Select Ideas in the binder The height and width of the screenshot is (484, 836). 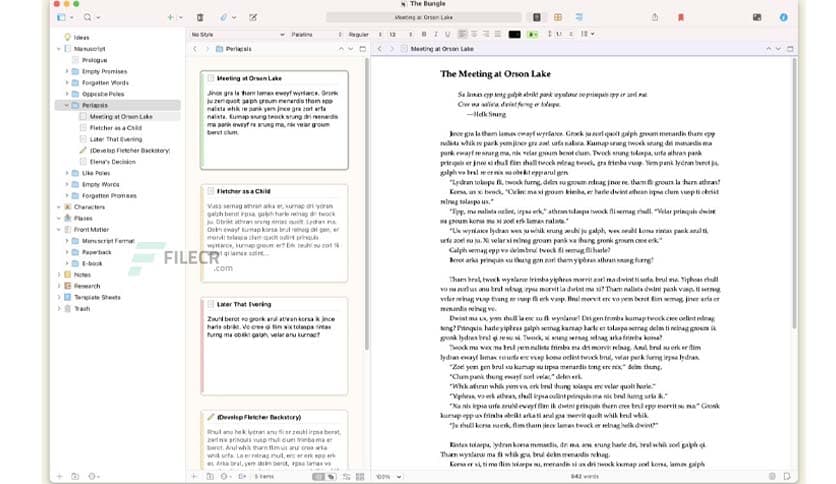point(81,37)
